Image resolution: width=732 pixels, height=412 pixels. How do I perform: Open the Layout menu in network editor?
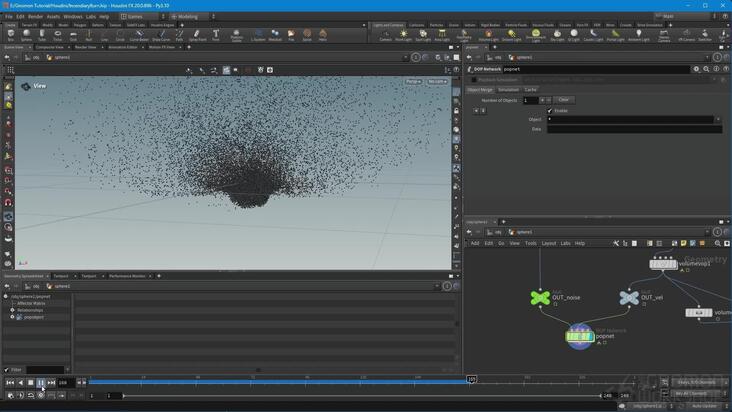coord(549,243)
